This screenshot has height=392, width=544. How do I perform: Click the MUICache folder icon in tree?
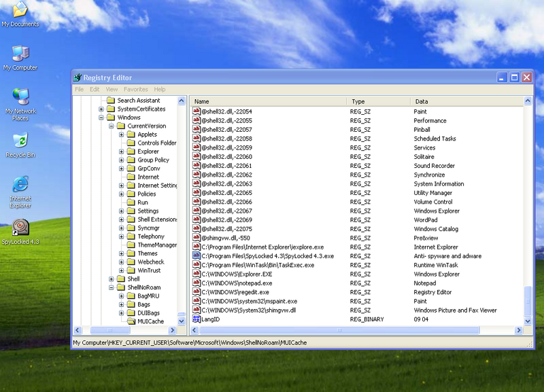131,321
